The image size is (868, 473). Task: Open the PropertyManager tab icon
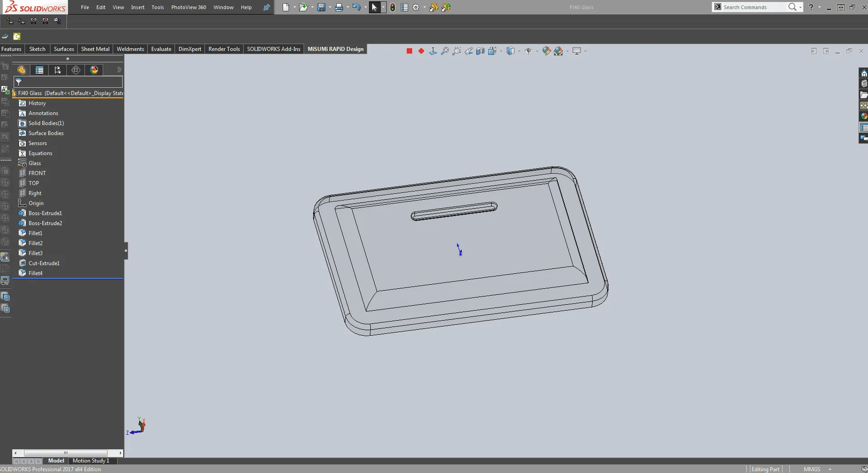(40, 70)
